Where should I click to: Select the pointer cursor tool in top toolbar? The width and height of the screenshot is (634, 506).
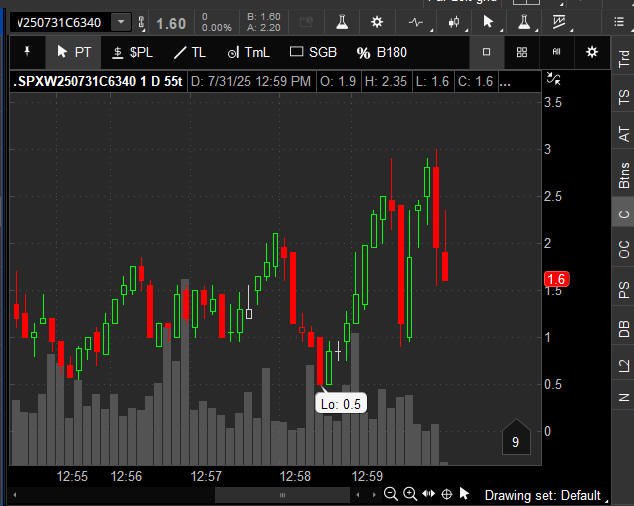(x=488, y=22)
